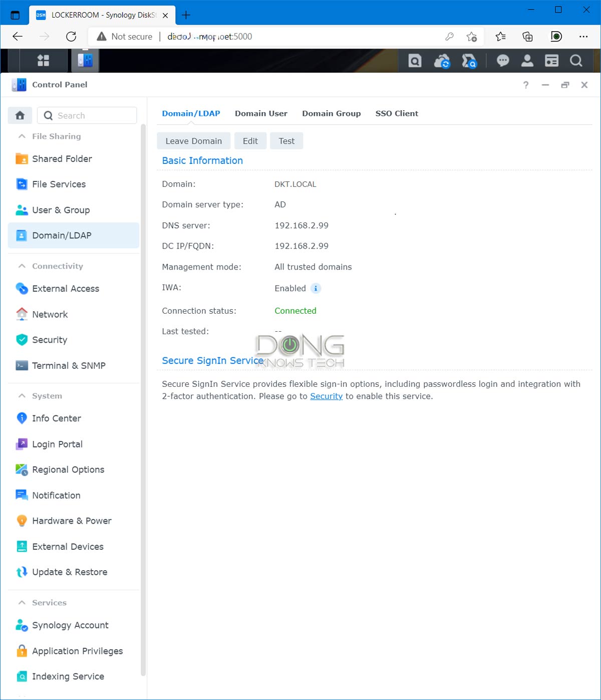Screen dimensions: 601x700
Task: Switch to the Domain/LDAP tab
Action: 191,113
